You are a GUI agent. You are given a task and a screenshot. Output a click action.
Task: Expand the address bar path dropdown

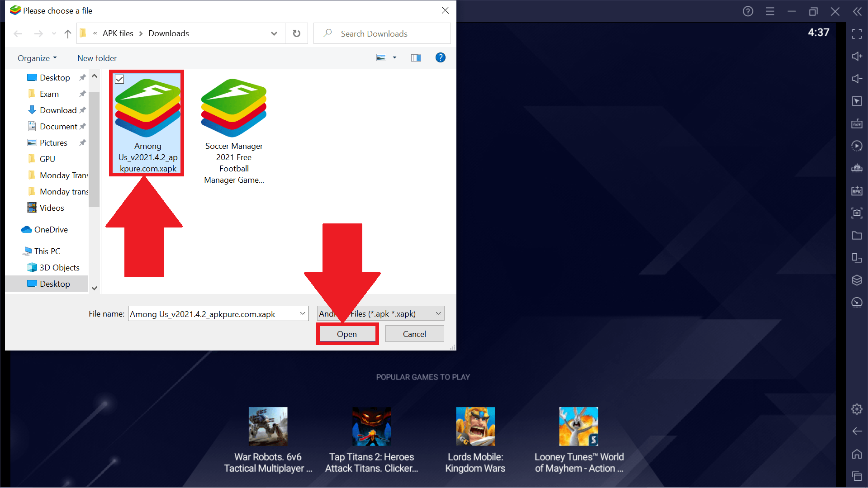tap(274, 33)
